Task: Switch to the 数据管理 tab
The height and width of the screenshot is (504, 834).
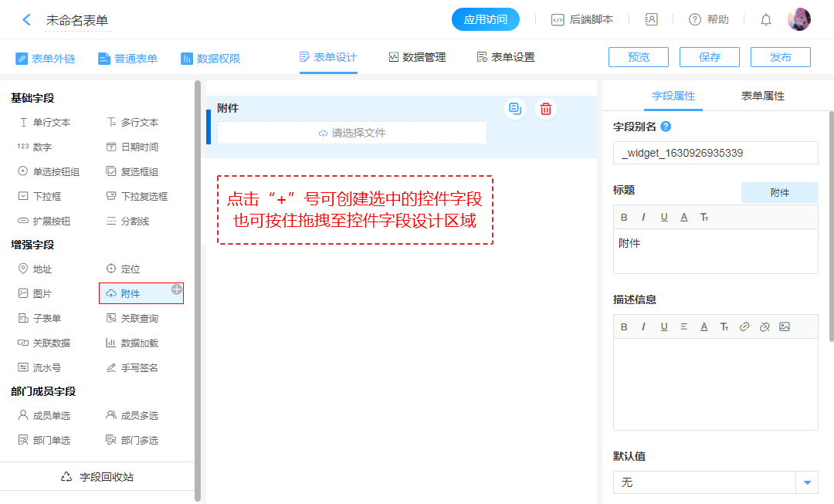Action: tap(417, 57)
